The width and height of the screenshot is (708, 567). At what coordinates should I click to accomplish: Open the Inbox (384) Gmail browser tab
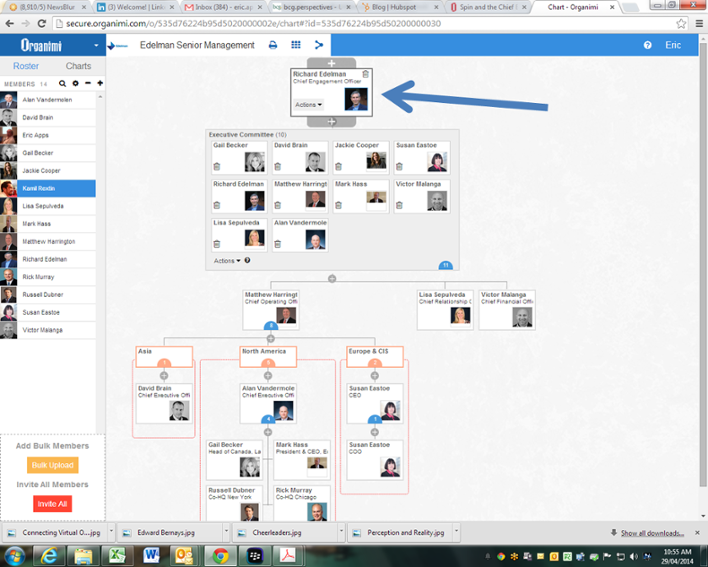223,7
